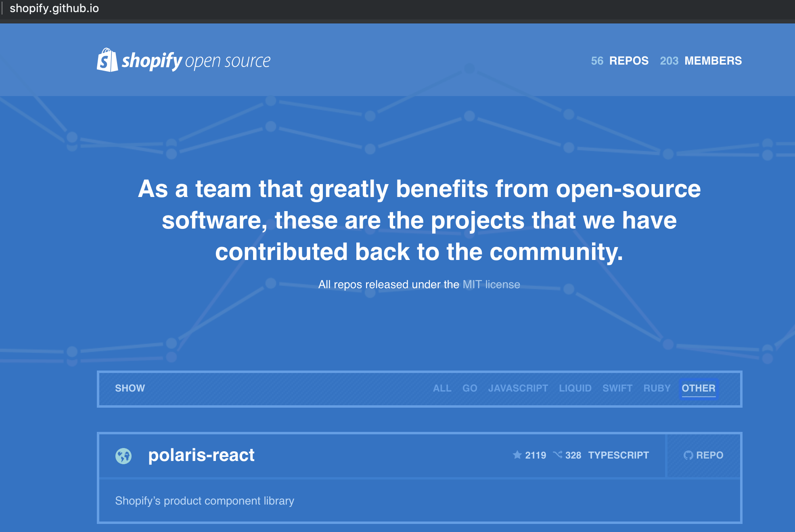Click the GitHub Octocat icon in REPO button
The image size is (795, 532).
point(688,455)
